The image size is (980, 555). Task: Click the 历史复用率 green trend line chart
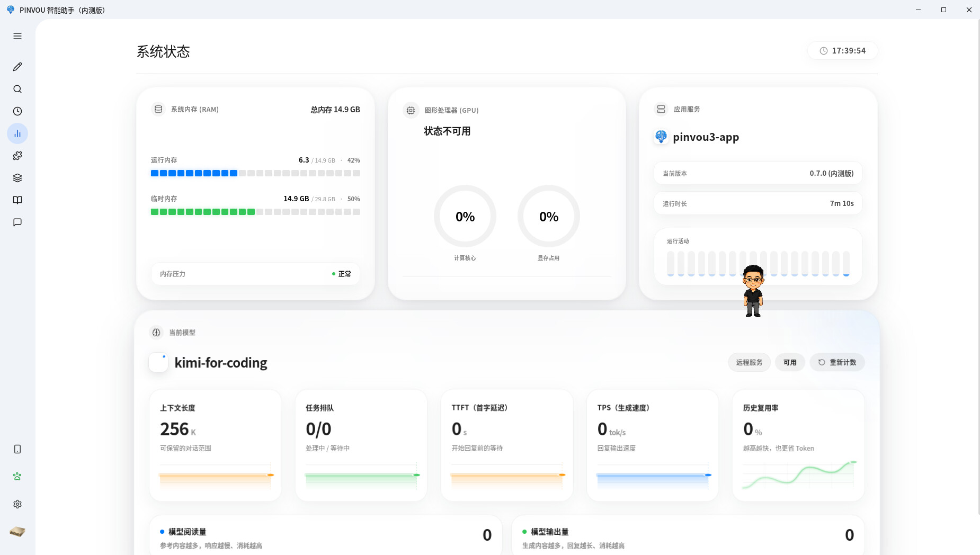pos(798,475)
